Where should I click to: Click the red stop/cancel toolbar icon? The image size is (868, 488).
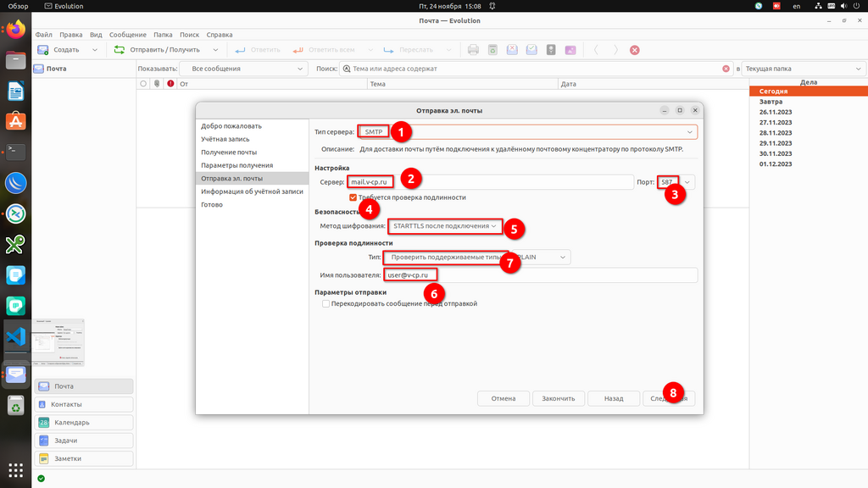coord(635,50)
